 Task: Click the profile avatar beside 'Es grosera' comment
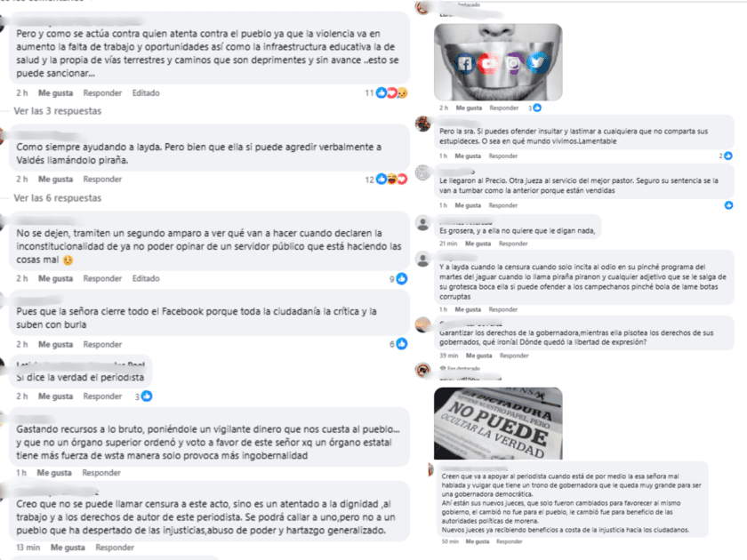click(422, 223)
